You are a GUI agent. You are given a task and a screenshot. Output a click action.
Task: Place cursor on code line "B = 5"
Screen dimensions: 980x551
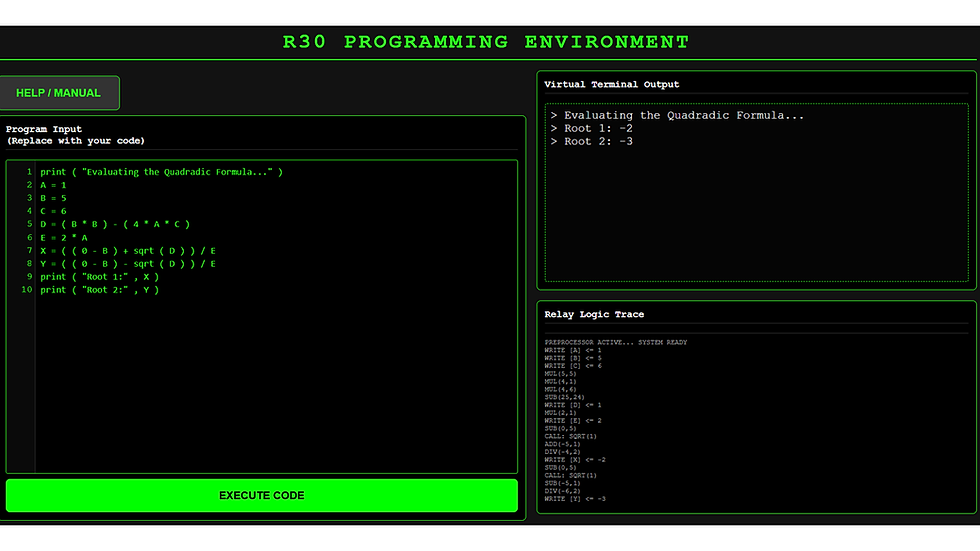[x=53, y=198]
